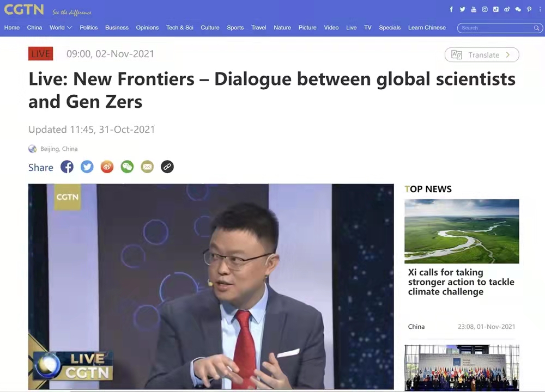This screenshot has width=545, height=392.
Task: Click the search magnifier icon
Action: coord(536,28)
